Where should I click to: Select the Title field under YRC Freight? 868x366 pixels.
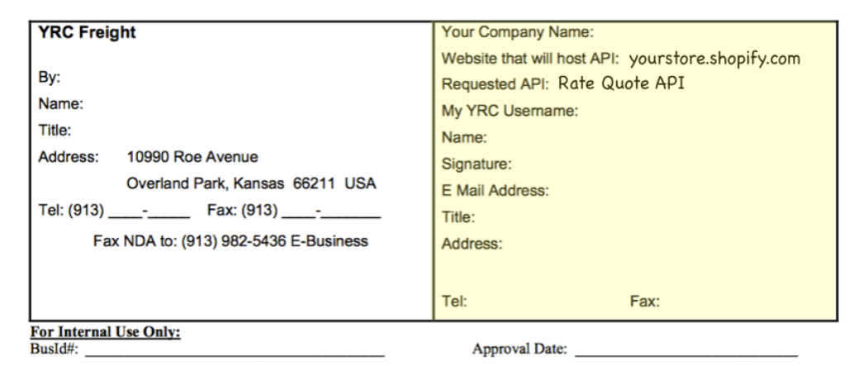251,131
